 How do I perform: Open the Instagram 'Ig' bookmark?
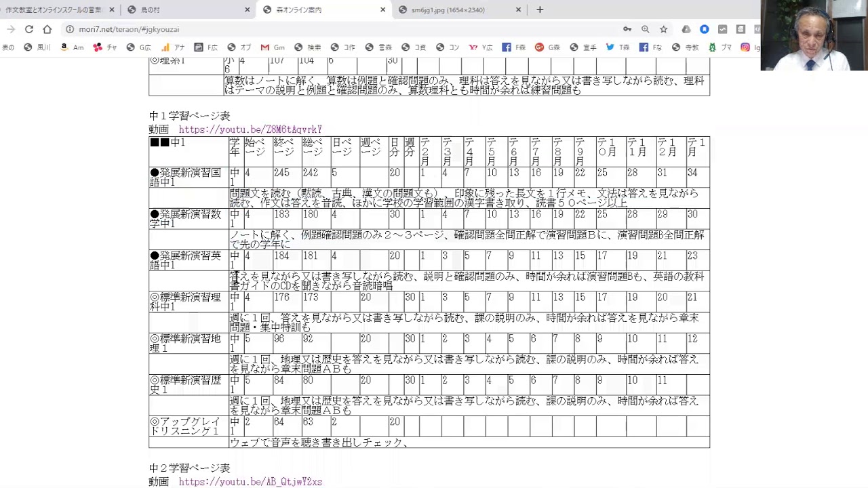click(750, 47)
